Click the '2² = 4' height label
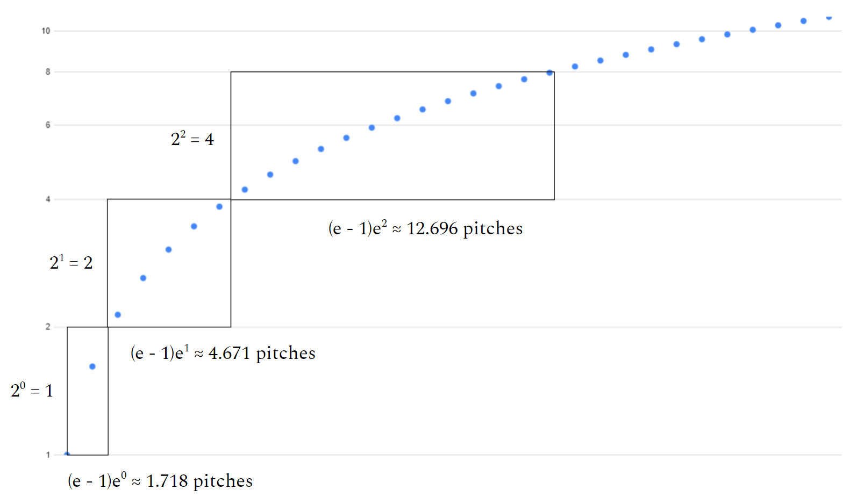857x504 pixels. pyautogui.click(x=192, y=139)
